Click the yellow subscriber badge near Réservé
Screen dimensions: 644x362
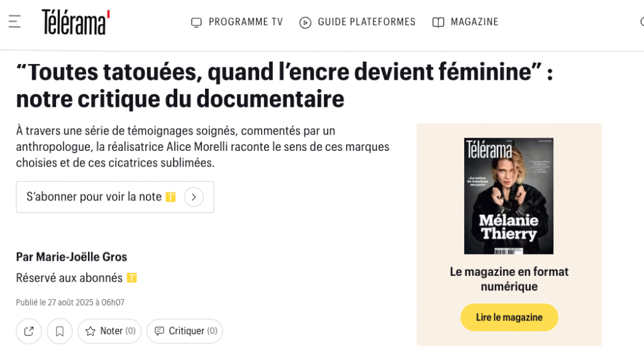tap(131, 278)
